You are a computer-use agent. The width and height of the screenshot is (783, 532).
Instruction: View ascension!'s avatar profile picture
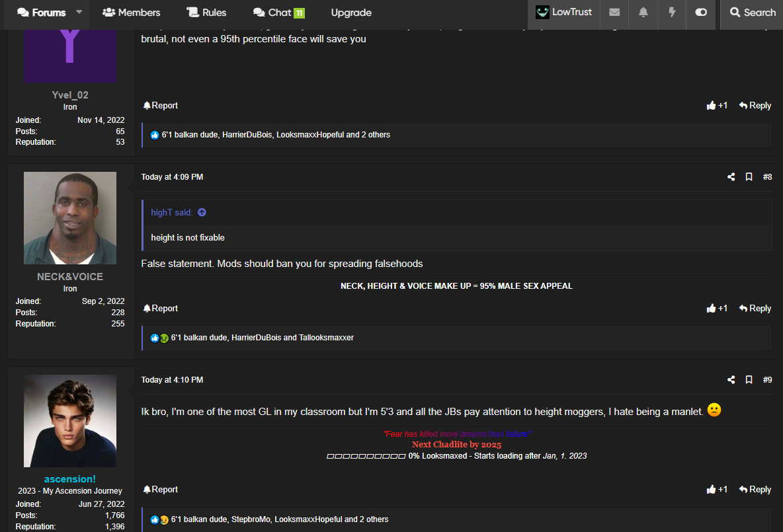pos(70,421)
